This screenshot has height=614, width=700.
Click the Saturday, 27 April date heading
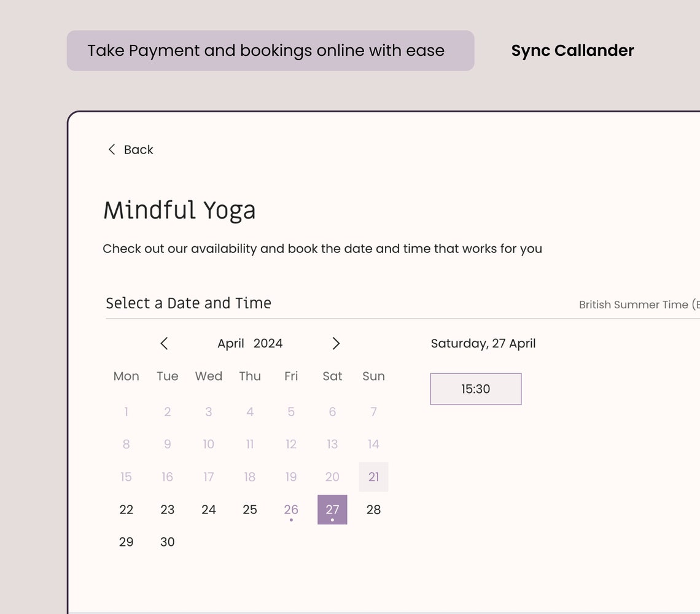click(483, 343)
